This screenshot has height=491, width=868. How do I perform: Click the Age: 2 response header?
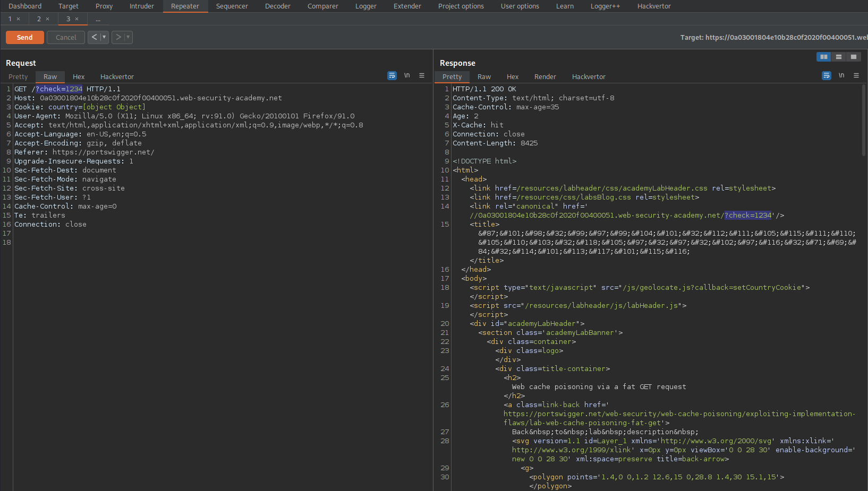[x=465, y=116]
